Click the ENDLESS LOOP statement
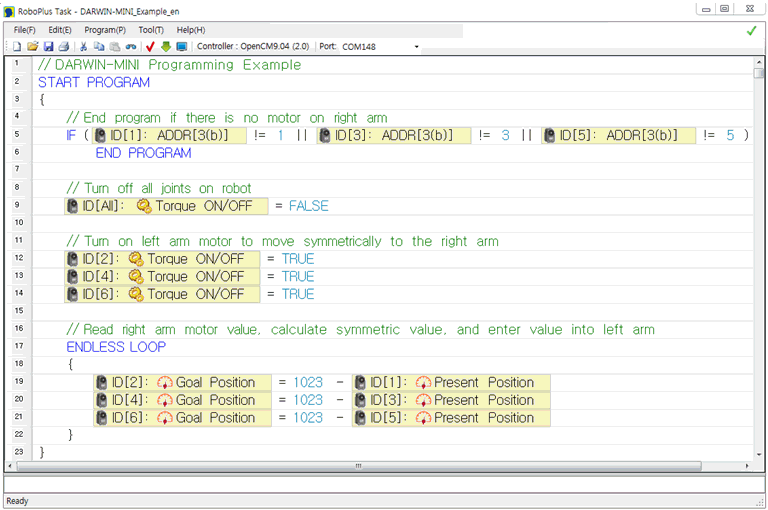The image size is (768, 510). pos(116,347)
